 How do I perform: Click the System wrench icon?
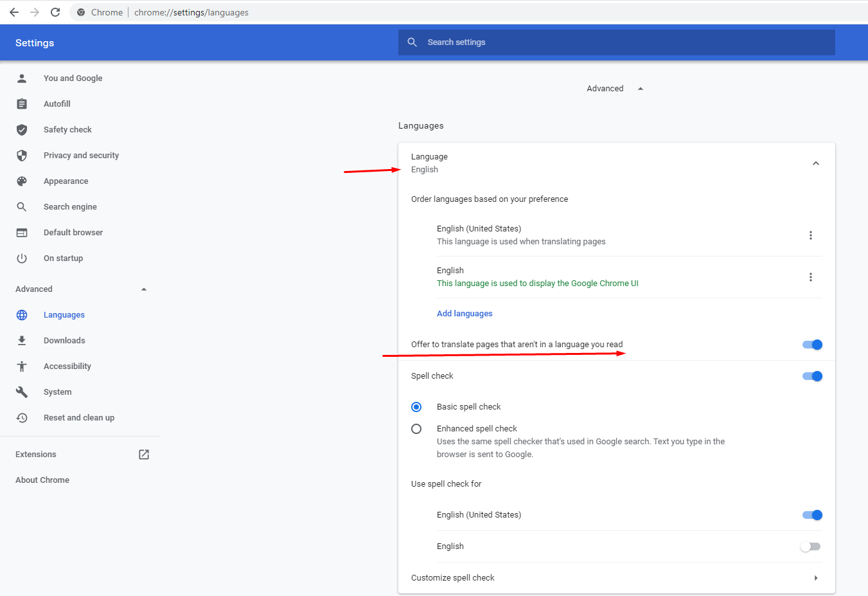coord(22,392)
